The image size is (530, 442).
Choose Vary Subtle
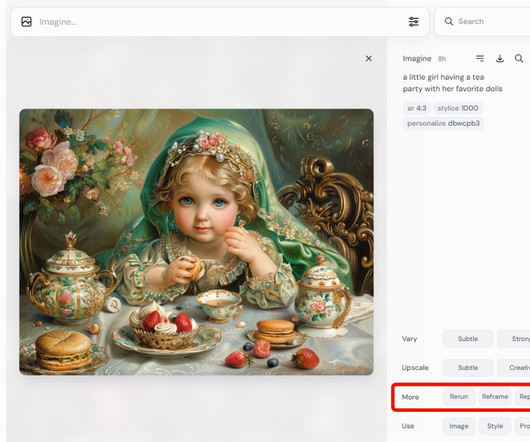[x=468, y=339]
